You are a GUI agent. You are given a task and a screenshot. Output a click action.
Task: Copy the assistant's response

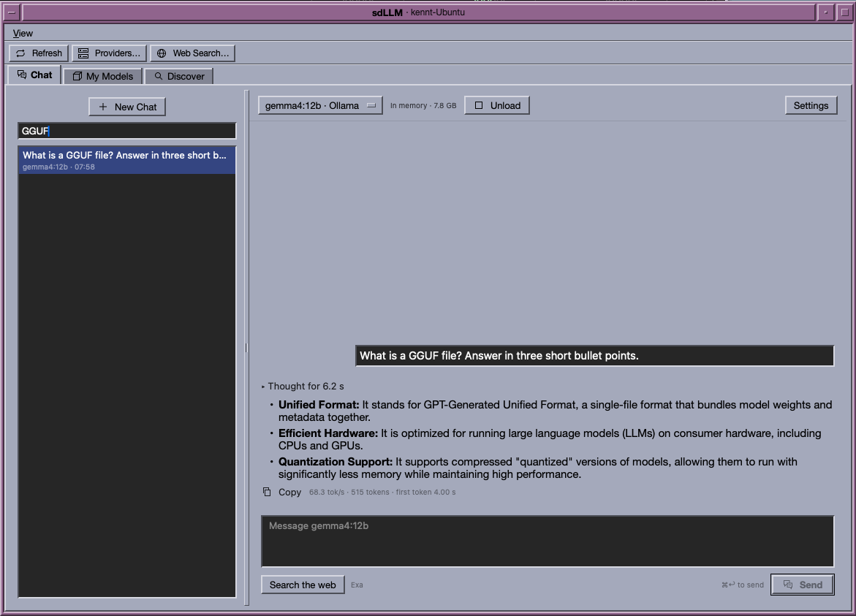tap(282, 493)
